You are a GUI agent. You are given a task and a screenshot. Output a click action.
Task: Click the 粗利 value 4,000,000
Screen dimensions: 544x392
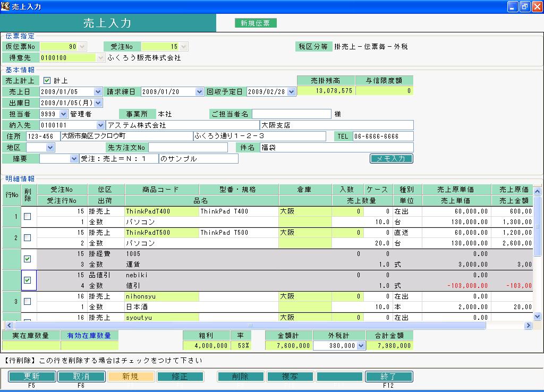point(207,345)
